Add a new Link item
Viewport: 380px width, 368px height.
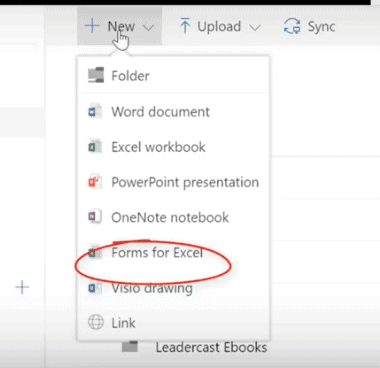(x=173, y=323)
